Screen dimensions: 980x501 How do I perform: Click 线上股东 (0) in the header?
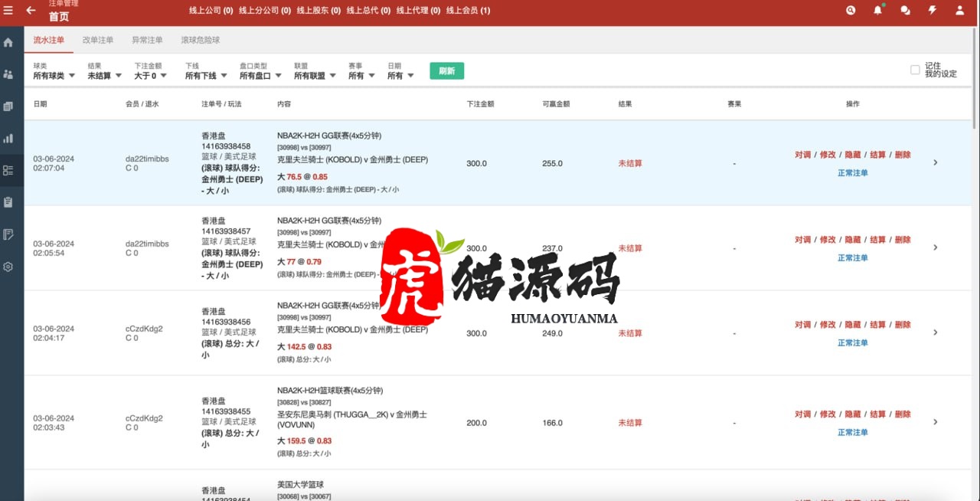(318, 11)
